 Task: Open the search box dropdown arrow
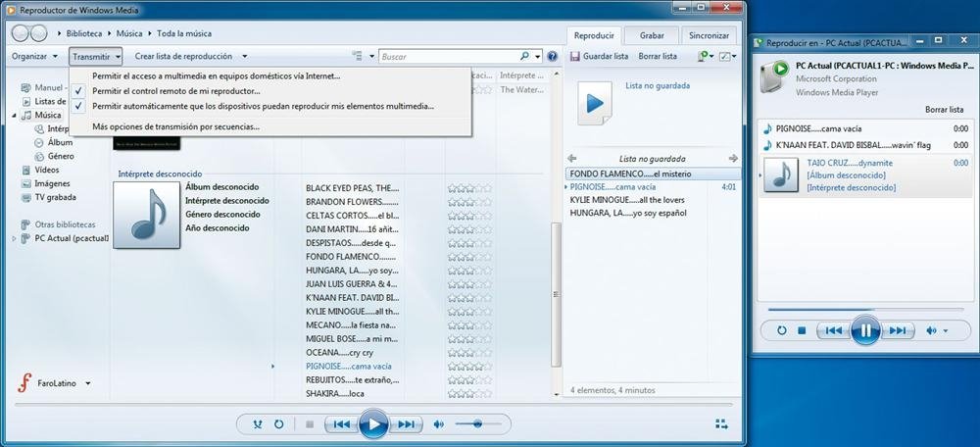click(537, 56)
